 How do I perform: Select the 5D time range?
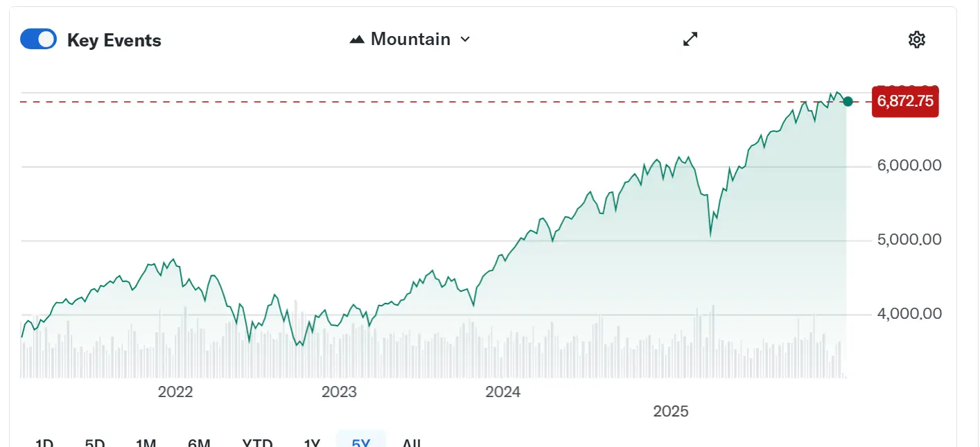coord(95,443)
